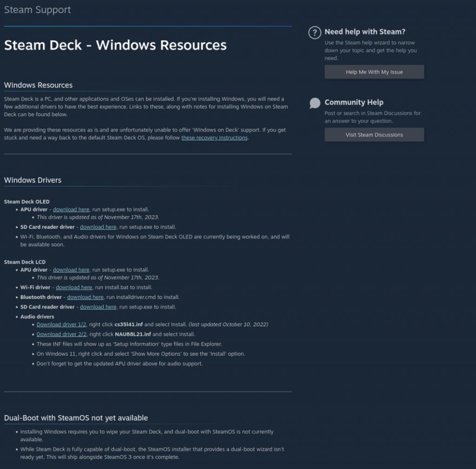Open the recovery instructions link
This screenshot has height=469, width=476.
click(x=214, y=137)
